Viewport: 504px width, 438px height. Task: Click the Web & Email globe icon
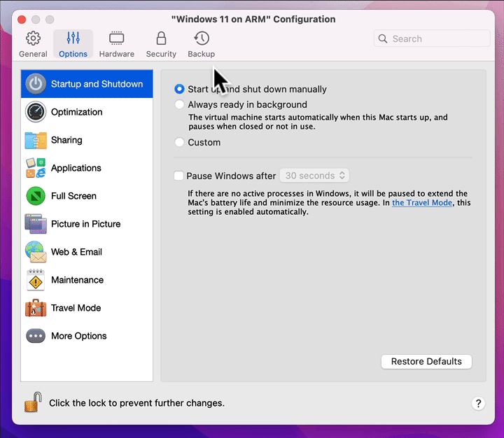pyautogui.click(x=36, y=252)
